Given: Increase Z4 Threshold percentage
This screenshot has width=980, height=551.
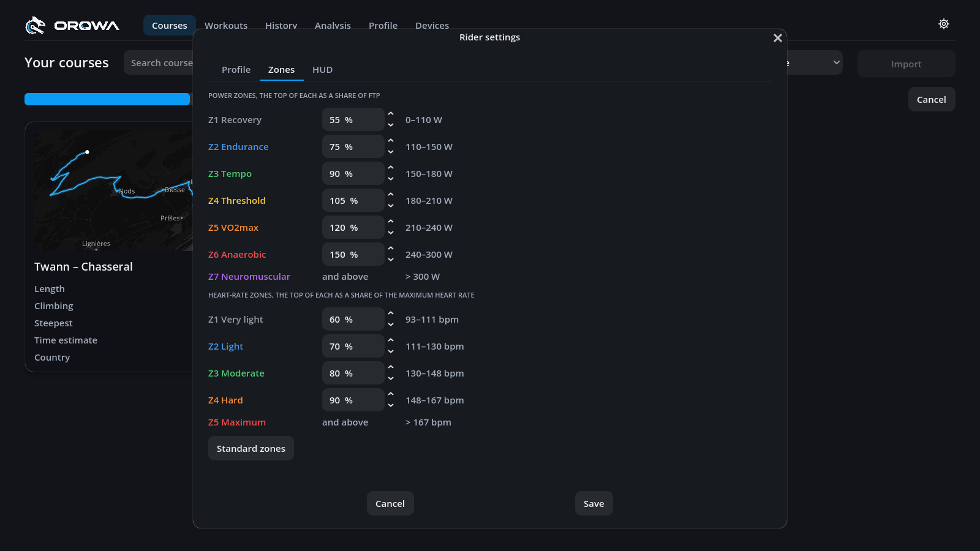Looking at the screenshot, I should coord(391,195).
